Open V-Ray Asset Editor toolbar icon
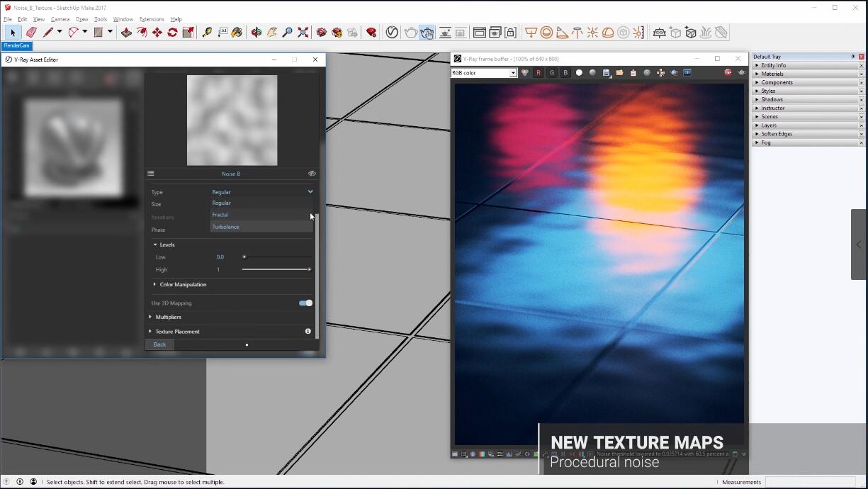The width and height of the screenshot is (868, 489). [x=392, y=33]
